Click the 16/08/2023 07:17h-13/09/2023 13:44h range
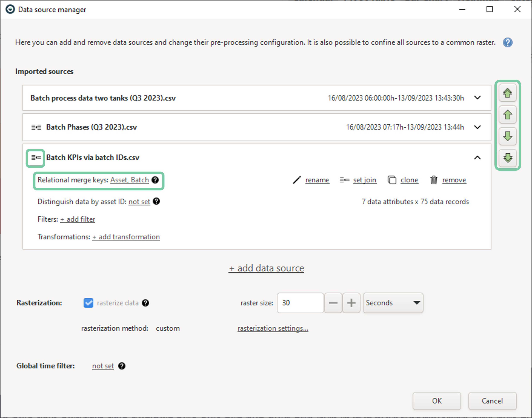Screen dimensions: 532x418 (x=405, y=127)
